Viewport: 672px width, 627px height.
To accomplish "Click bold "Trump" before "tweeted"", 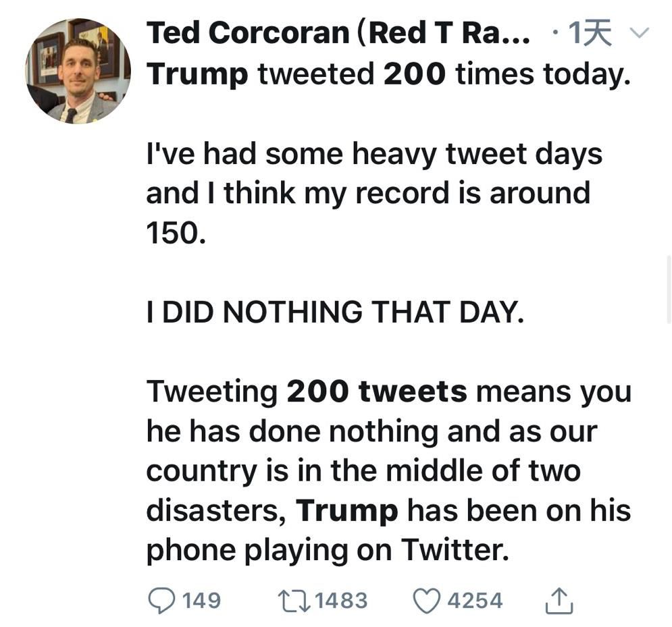I will (197, 74).
